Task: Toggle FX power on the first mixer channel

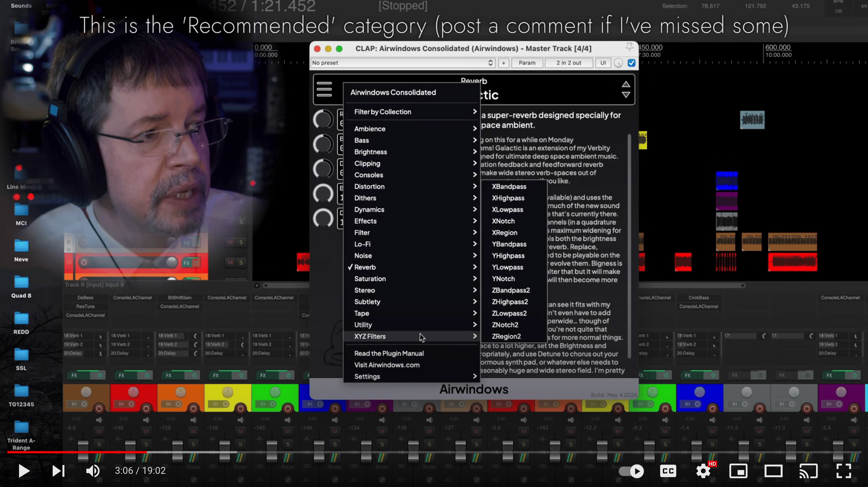Action: pos(100,375)
